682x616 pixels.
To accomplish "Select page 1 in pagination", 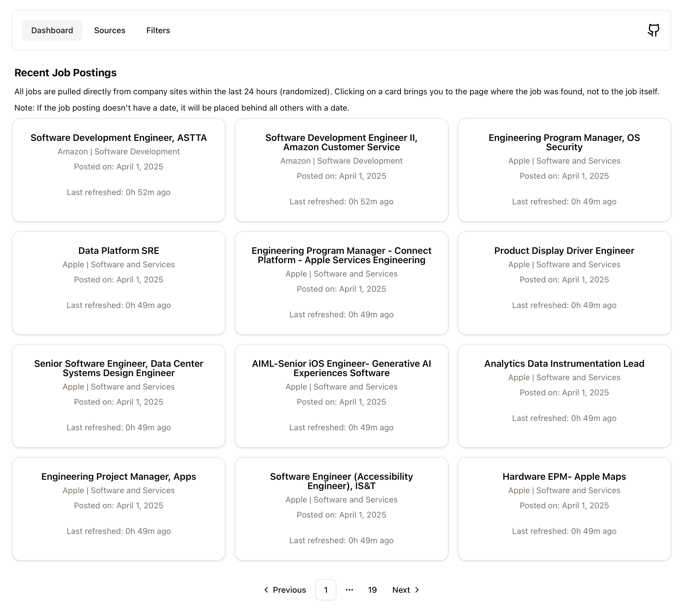I will pos(326,590).
